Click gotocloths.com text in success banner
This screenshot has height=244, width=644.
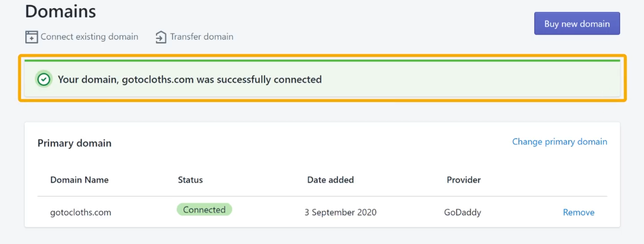(x=158, y=79)
